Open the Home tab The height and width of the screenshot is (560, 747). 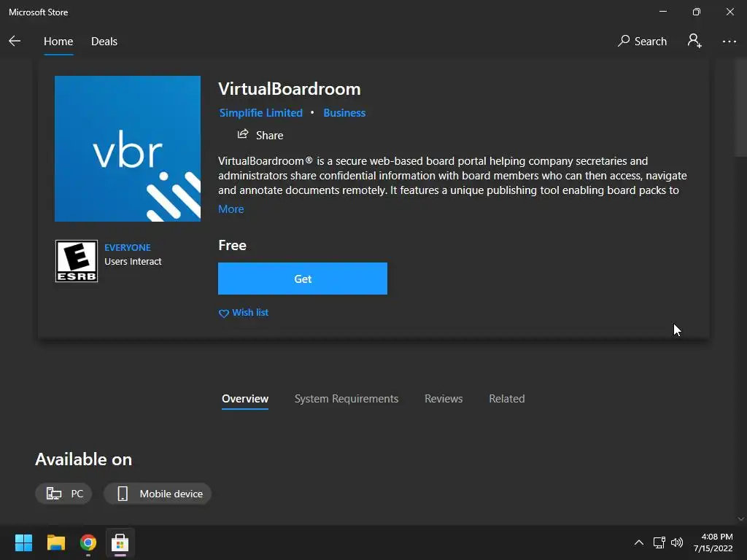(x=58, y=42)
